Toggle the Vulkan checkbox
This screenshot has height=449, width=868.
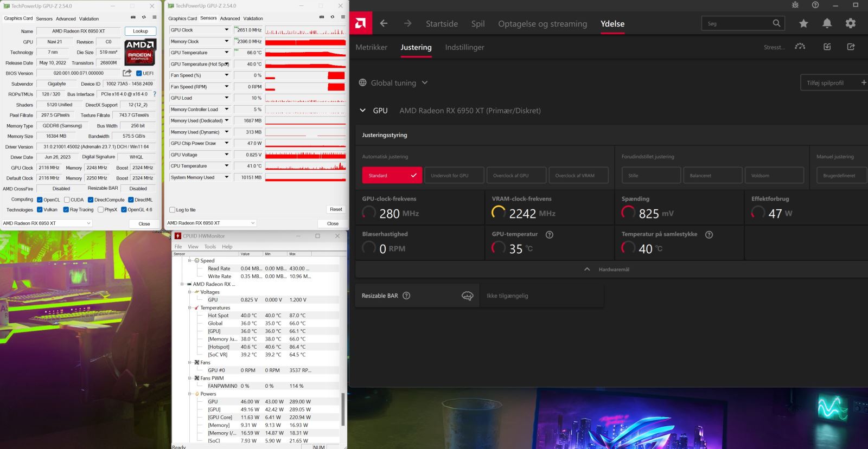click(x=40, y=209)
